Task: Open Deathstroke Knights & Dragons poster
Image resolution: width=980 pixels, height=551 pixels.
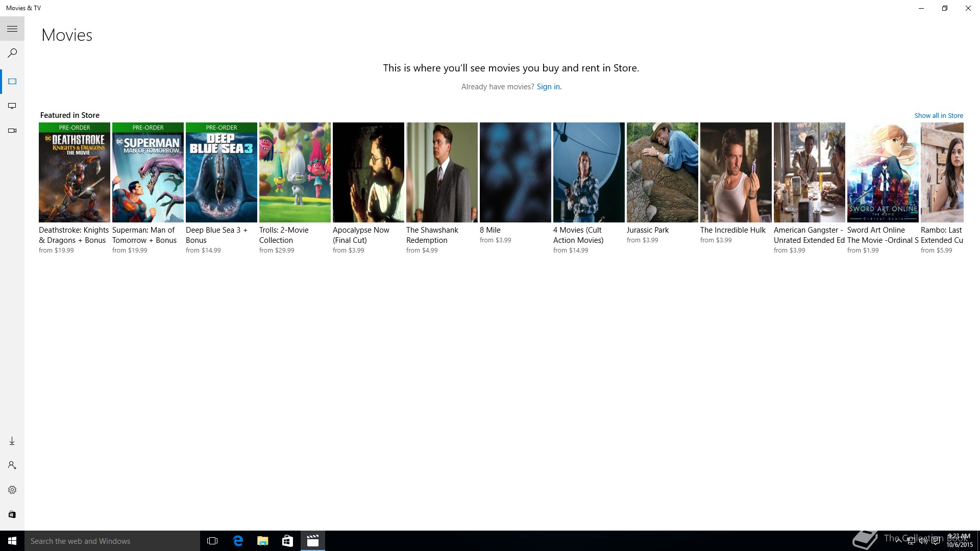Action: pos(75,172)
